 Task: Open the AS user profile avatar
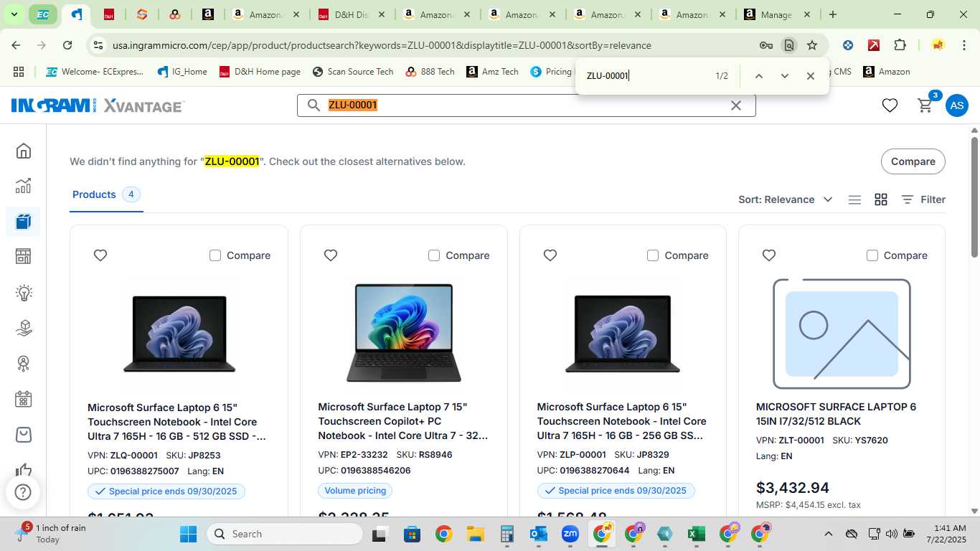(956, 105)
